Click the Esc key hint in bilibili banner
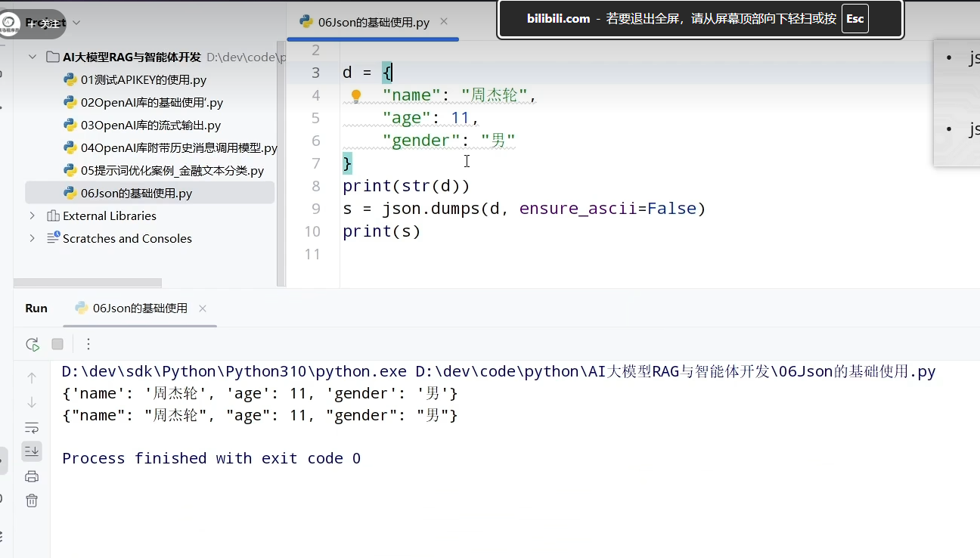 click(854, 19)
